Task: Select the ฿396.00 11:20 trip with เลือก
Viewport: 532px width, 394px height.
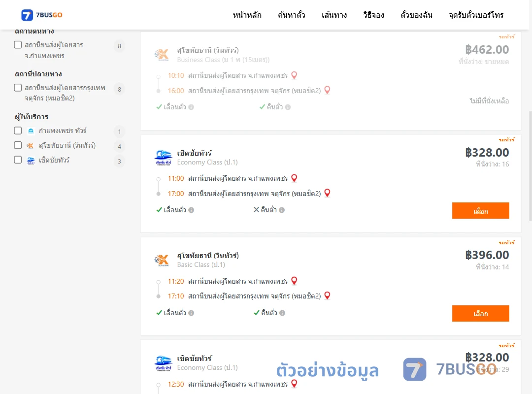Action: (x=480, y=314)
